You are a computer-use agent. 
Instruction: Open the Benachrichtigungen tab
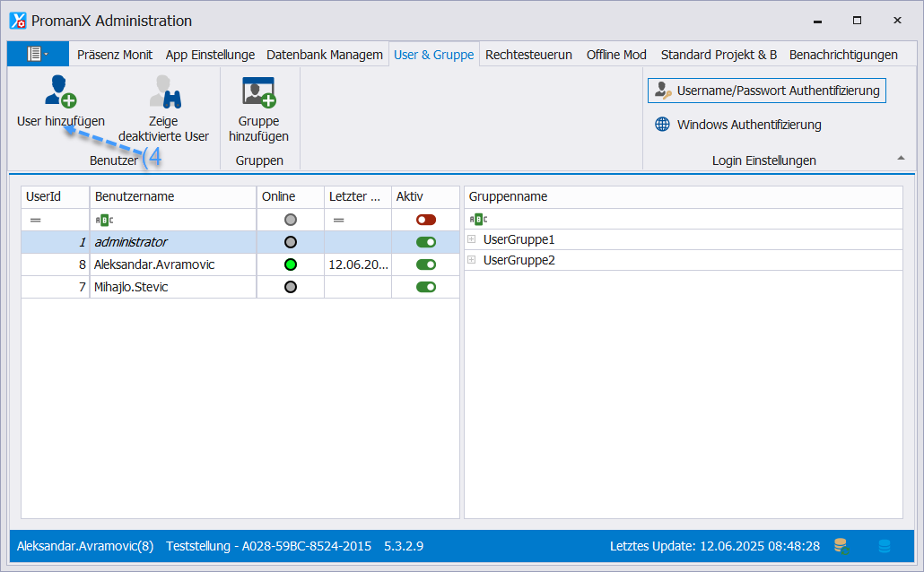[843, 55]
